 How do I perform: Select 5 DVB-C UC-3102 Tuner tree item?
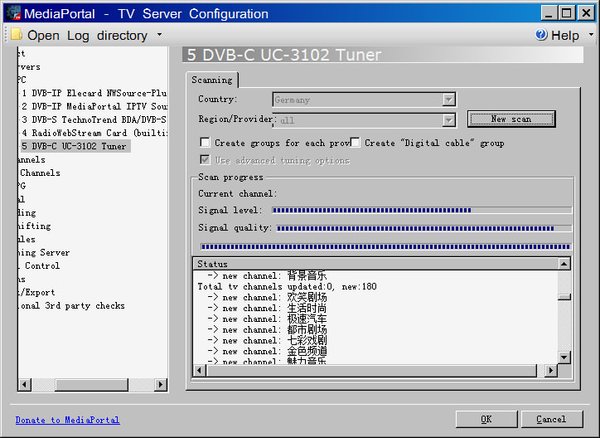(x=74, y=146)
